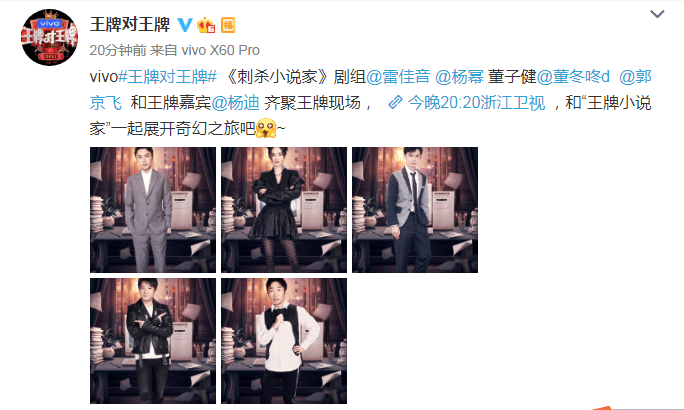Viewport: 684px width, 410px height.
Task: View photo of woman in black dress
Action: (x=284, y=210)
